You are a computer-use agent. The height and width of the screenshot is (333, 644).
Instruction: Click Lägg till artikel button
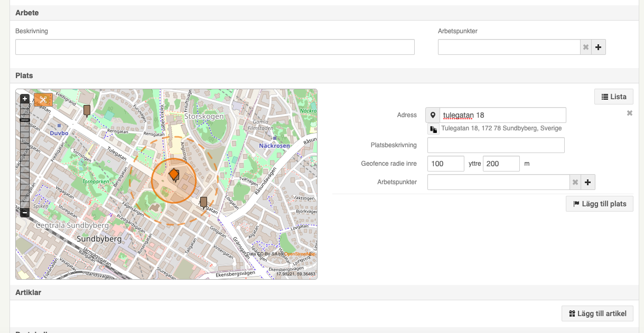[598, 313]
